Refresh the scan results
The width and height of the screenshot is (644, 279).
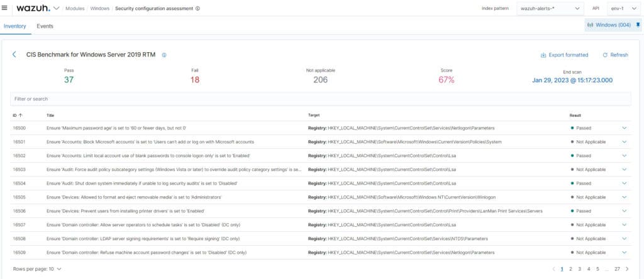[615, 55]
